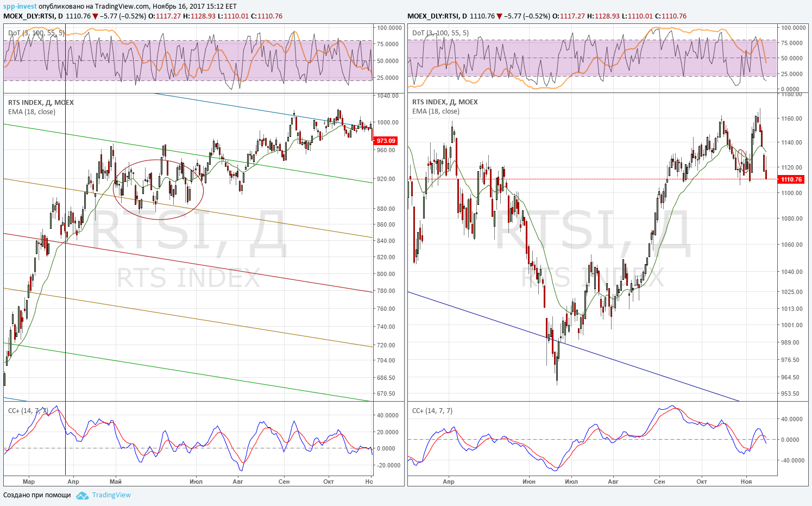The image size is (812, 506).
Task: Click EMA (18, close) legend in left chart
Action: pos(32,112)
